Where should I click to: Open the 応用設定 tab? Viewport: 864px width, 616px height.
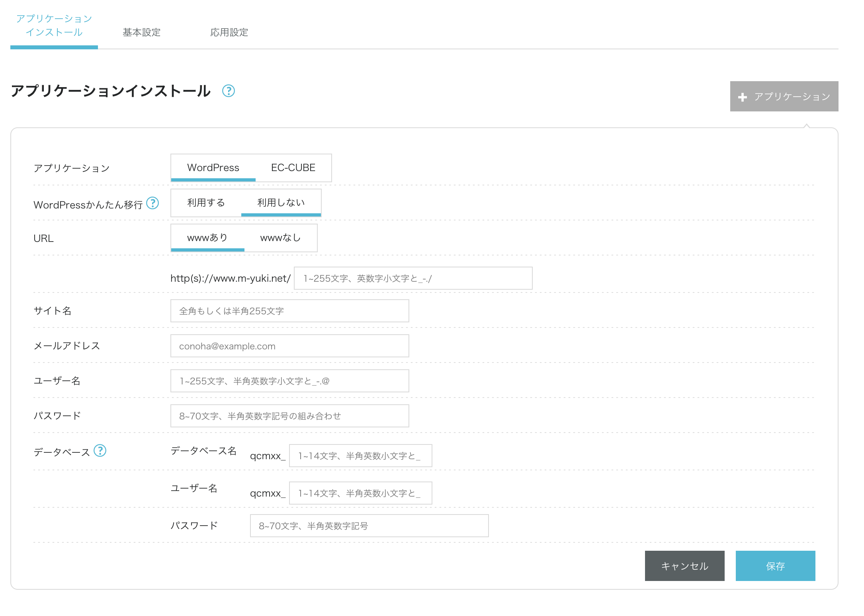(229, 32)
